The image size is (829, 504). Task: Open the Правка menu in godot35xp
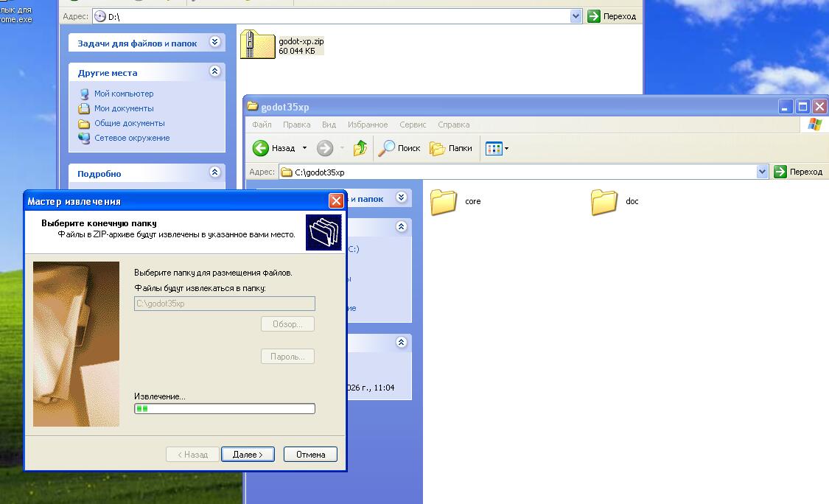coord(297,125)
